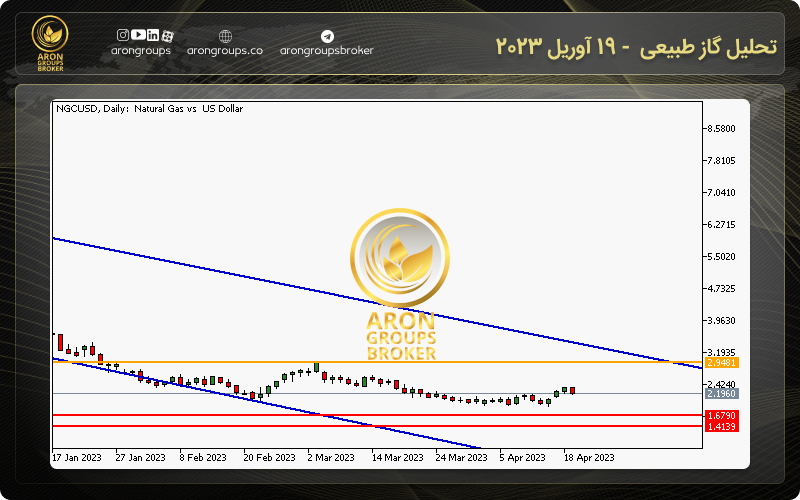This screenshot has width=800, height=500.
Task: Click the NGCUSD Daily chart title
Action: click(149, 109)
